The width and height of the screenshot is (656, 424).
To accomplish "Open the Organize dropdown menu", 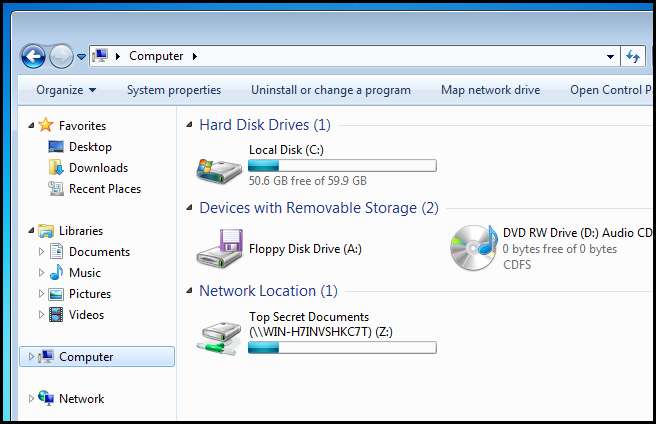I will (x=66, y=90).
